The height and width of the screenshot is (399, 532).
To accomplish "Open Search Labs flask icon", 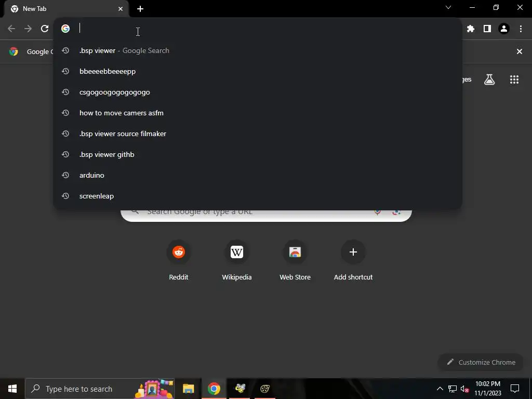I will click(x=489, y=79).
